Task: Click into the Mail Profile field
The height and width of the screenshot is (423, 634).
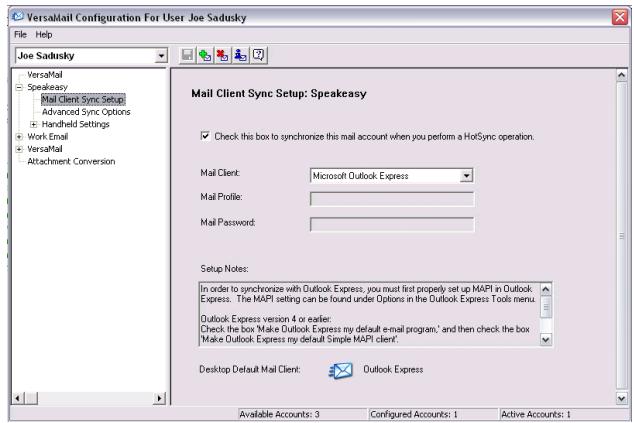Action: coord(392,199)
